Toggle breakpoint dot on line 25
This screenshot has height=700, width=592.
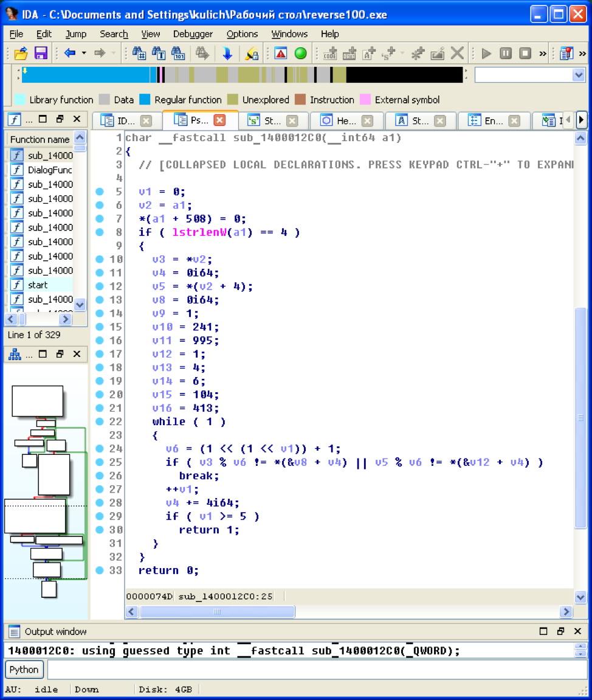(x=100, y=462)
